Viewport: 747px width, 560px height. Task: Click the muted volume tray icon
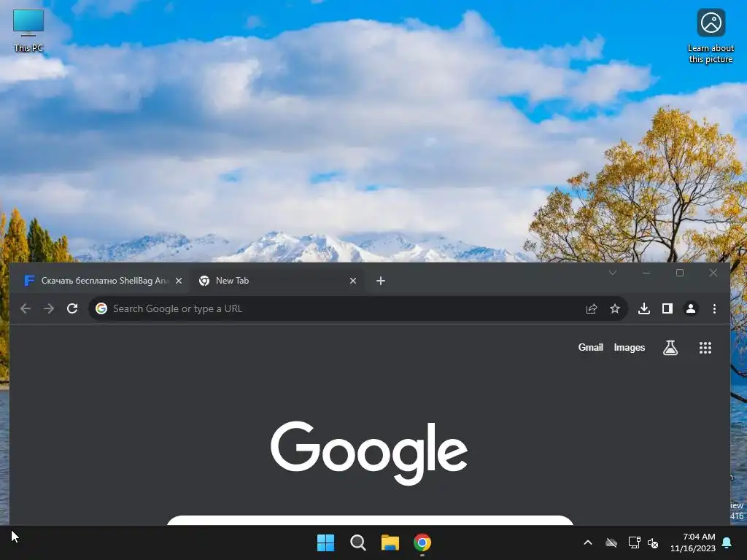(653, 542)
